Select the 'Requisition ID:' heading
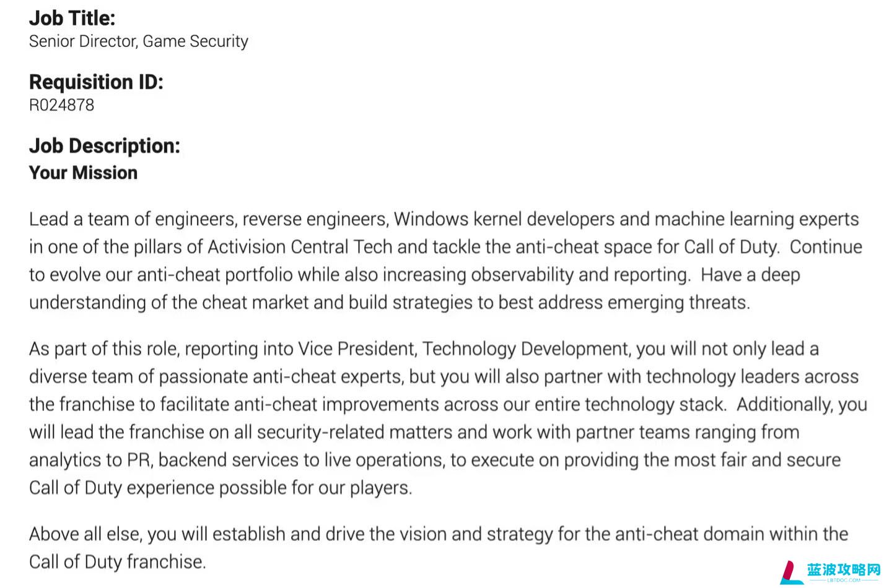The height and width of the screenshot is (588, 892). click(x=96, y=82)
